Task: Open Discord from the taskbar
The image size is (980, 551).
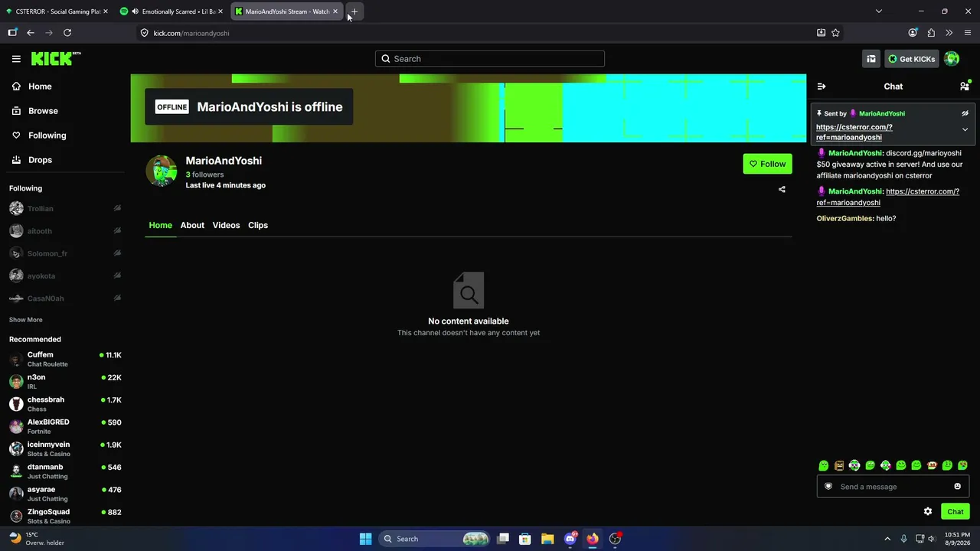Action: tap(570, 539)
